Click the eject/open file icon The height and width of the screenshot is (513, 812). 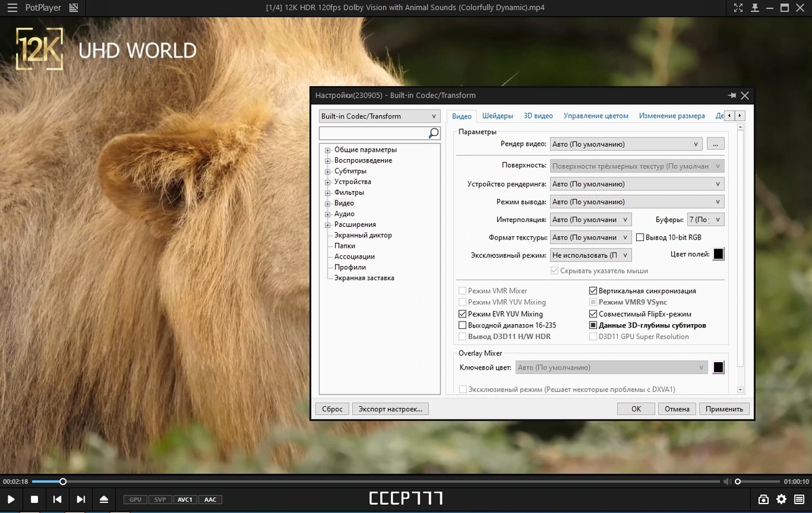pos(104,499)
